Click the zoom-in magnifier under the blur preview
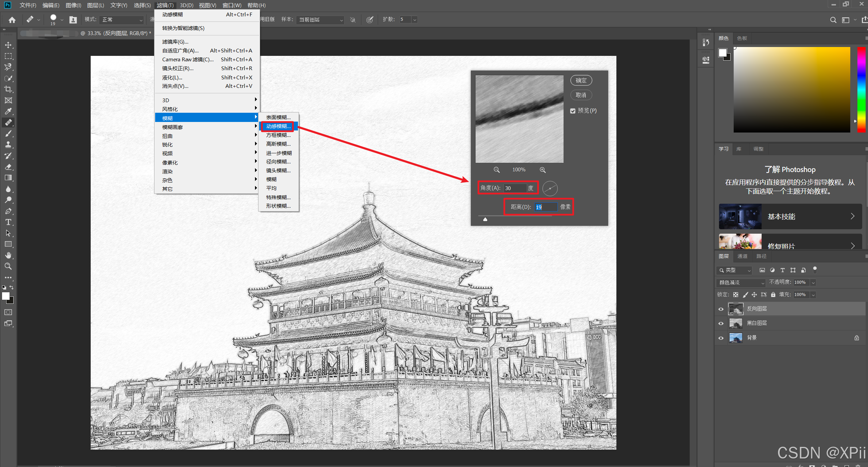The width and height of the screenshot is (868, 467). pyautogui.click(x=542, y=170)
